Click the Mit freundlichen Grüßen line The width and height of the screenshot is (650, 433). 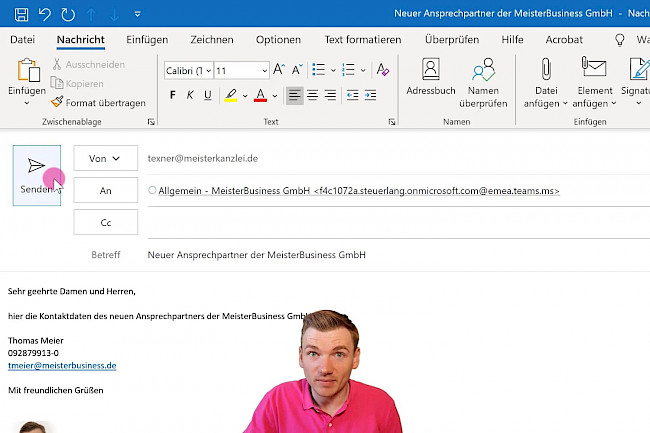click(56, 390)
